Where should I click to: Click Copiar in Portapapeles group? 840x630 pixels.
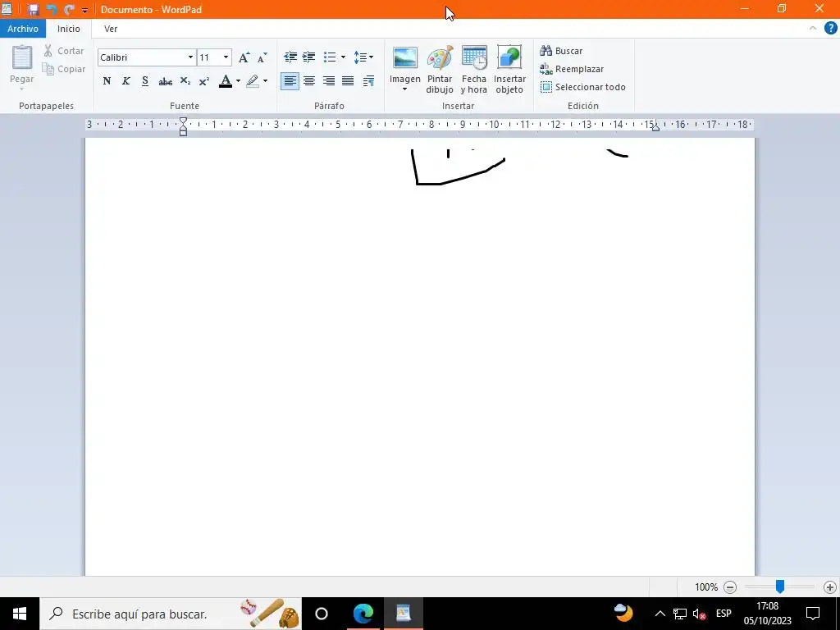(64, 69)
